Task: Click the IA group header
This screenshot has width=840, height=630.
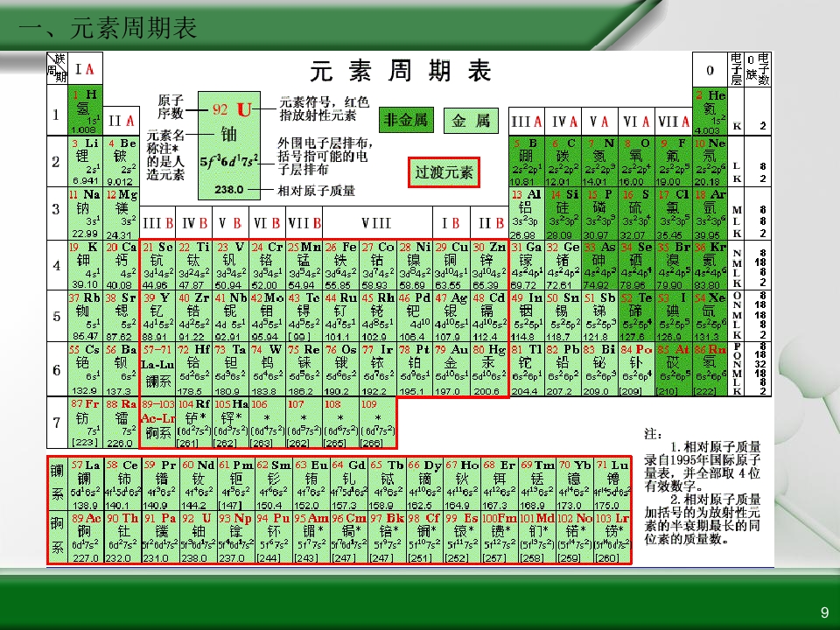Action: (x=85, y=69)
